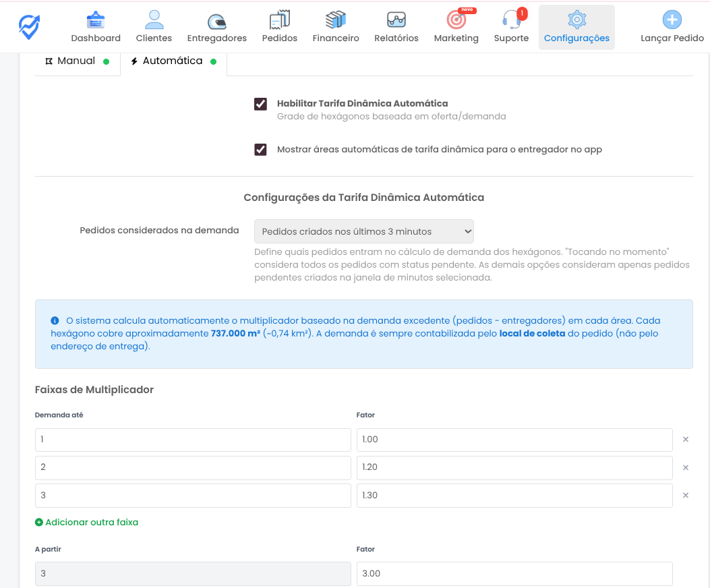This screenshot has width=710, height=588.
Task: Click the Fator field showing 3.00
Action: 514,574
